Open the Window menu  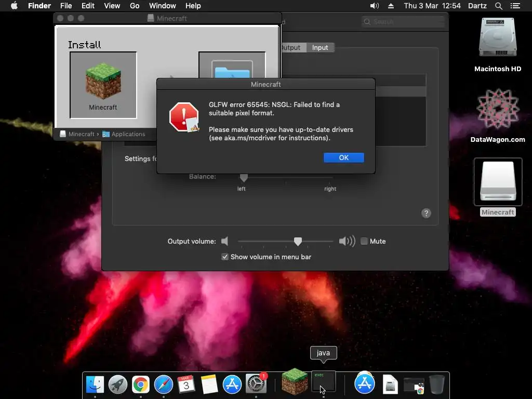click(x=162, y=6)
